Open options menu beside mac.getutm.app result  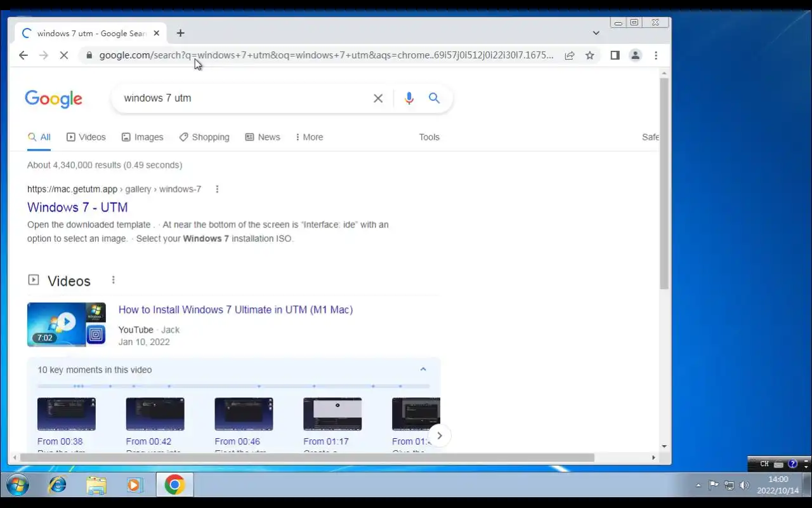(x=217, y=189)
